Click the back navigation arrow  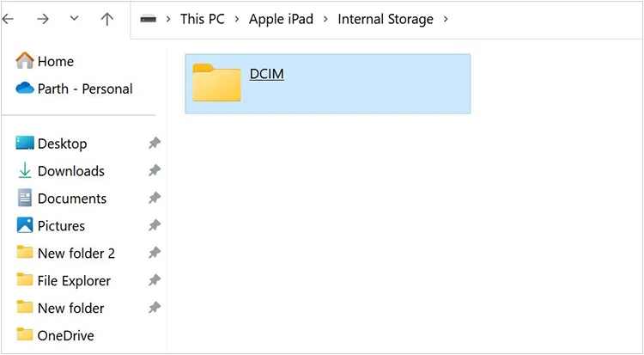(9, 19)
